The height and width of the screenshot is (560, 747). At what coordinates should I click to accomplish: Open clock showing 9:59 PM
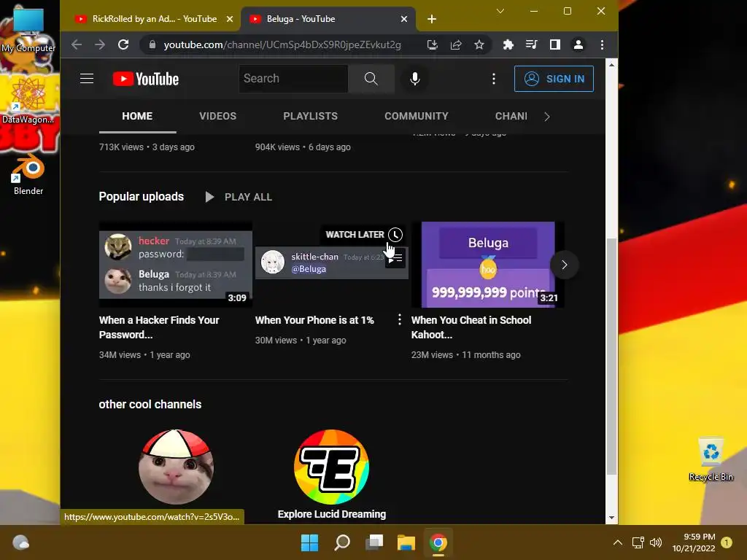click(694, 542)
